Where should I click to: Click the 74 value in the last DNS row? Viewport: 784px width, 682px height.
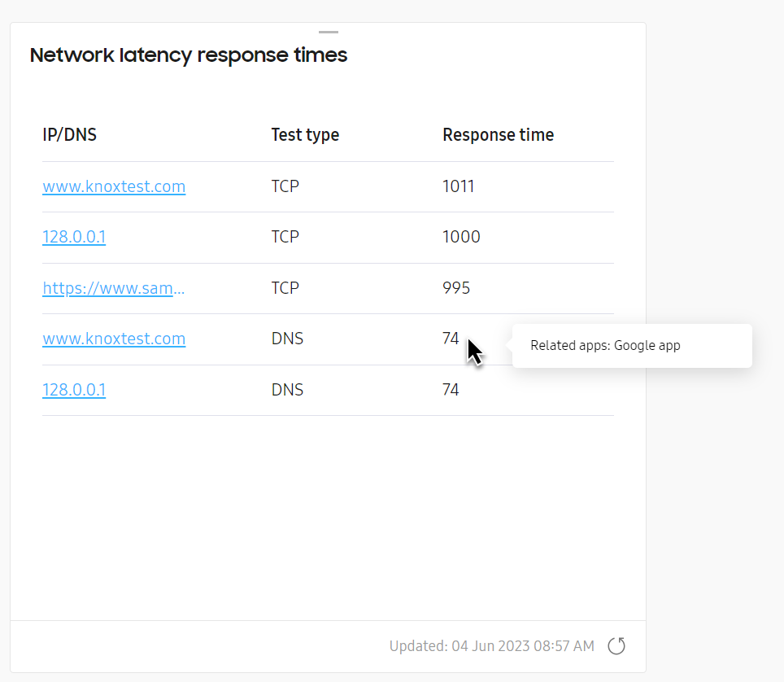tap(451, 389)
